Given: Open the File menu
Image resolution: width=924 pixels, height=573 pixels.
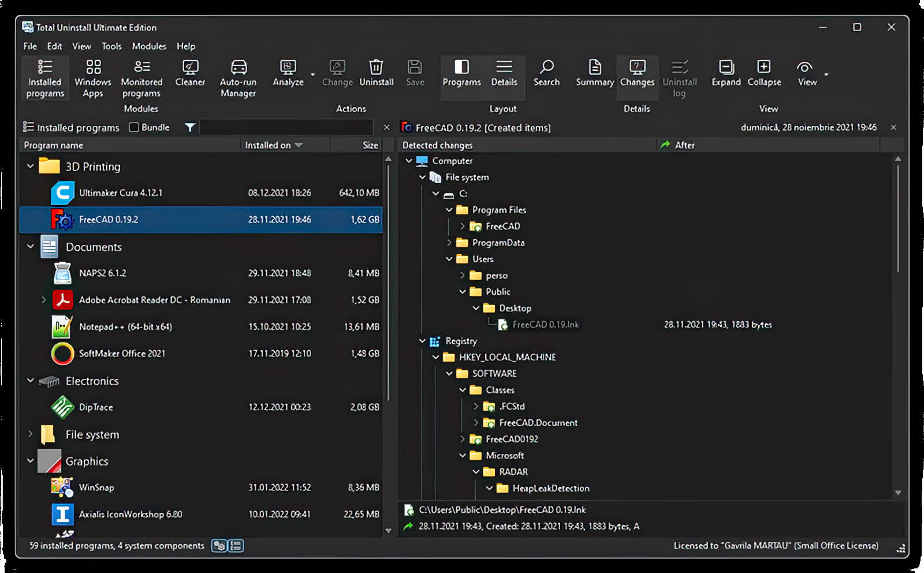Looking at the screenshot, I should pyautogui.click(x=30, y=46).
